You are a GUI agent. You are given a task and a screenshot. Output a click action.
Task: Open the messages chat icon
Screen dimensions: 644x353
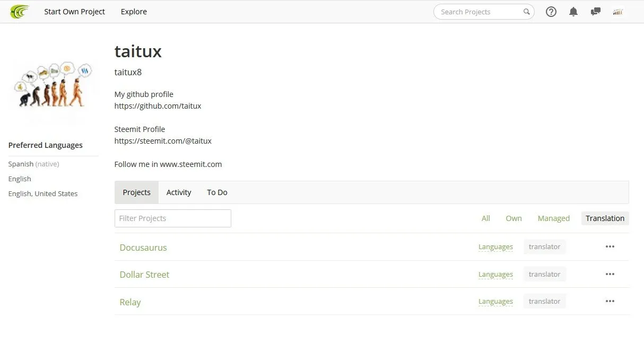click(596, 12)
